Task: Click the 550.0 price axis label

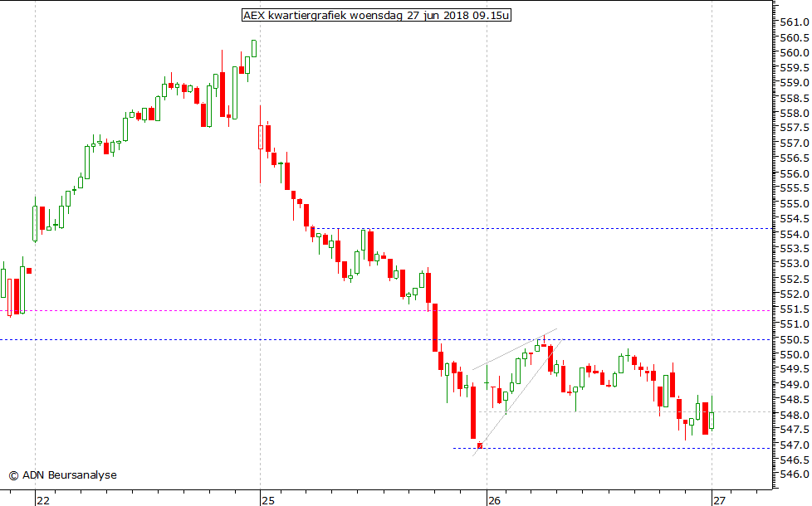Action: [x=795, y=355]
